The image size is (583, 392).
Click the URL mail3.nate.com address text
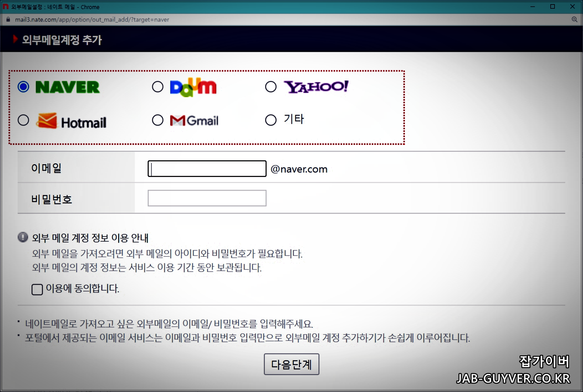[x=92, y=20]
